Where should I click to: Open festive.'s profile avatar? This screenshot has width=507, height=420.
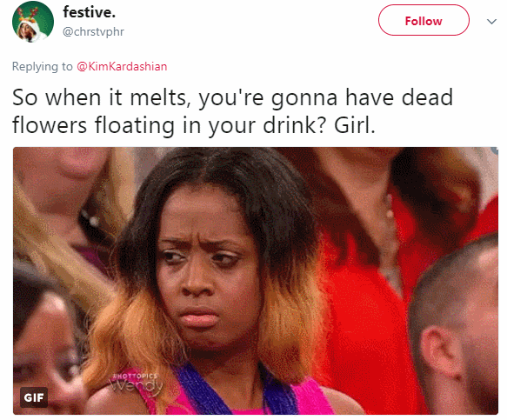(x=33, y=22)
